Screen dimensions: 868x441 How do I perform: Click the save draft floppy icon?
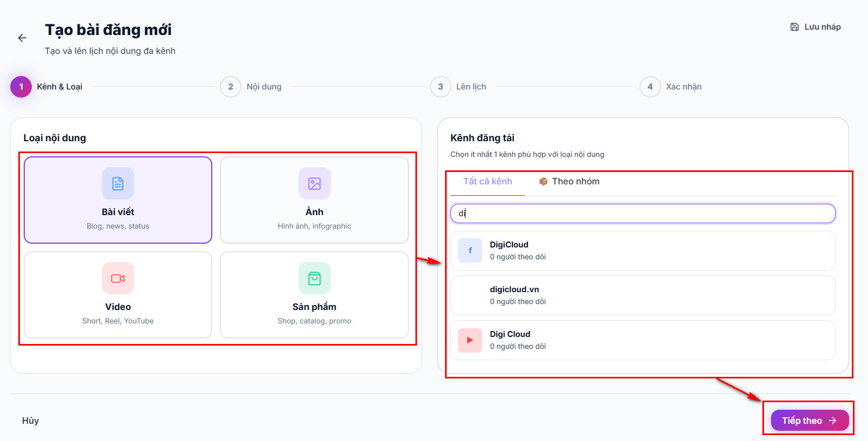[794, 27]
